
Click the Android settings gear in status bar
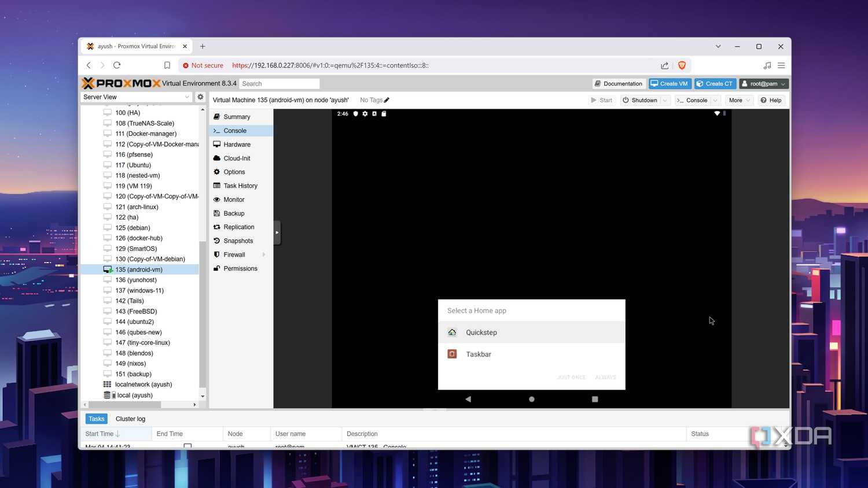365,114
